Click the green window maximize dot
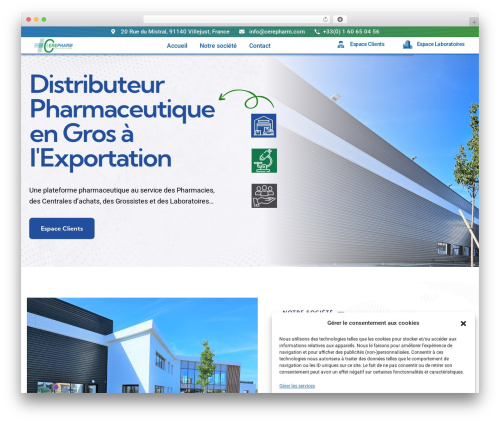 click(x=44, y=20)
